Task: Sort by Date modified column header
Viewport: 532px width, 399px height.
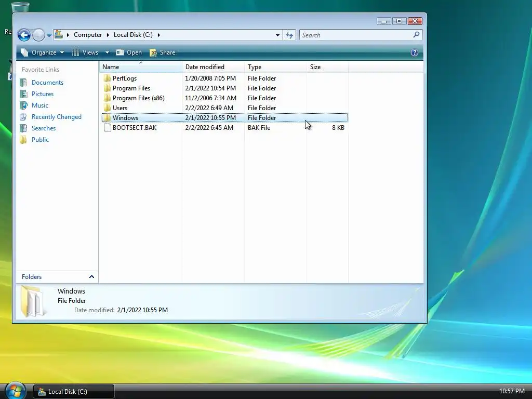Action: 213,67
